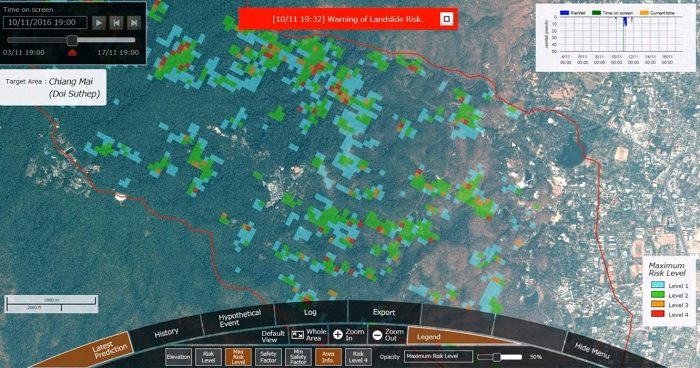Start time playback with the play button
The height and width of the screenshot is (368, 700).
pyautogui.click(x=99, y=22)
